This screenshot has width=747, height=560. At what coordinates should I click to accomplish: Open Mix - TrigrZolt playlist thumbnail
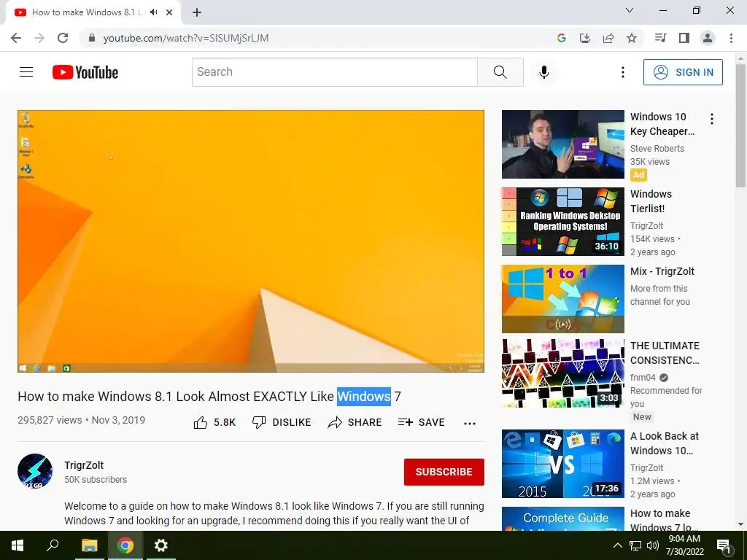[x=563, y=298]
